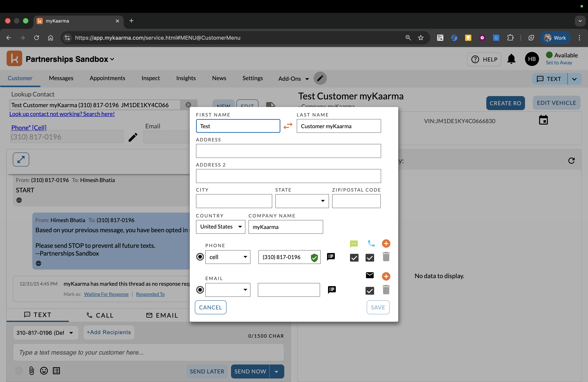Image resolution: width=588 pixels, height=382 pixels.
Task: Toggle the checkbox below the email envelope icon
Action: (370, 291)
